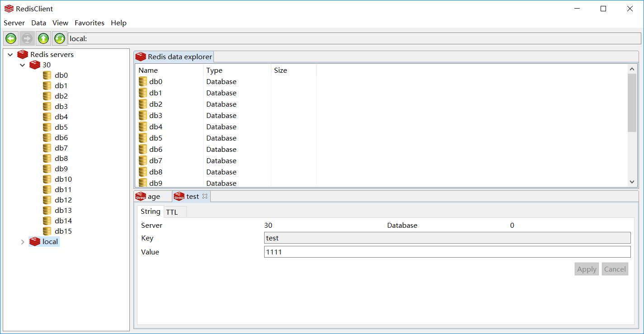644x334 pixels.
Task: Select db8 in the server tree
Action: pyautogui.click(x=61, y=158)
